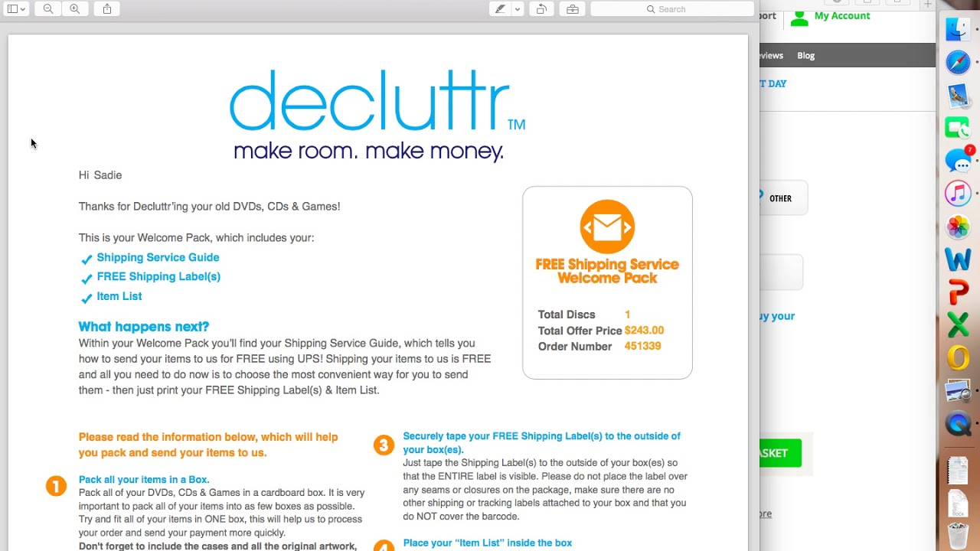Open the Trash in the Dock
Viewport: 980px width, 551px height.
tap(958, 536)
